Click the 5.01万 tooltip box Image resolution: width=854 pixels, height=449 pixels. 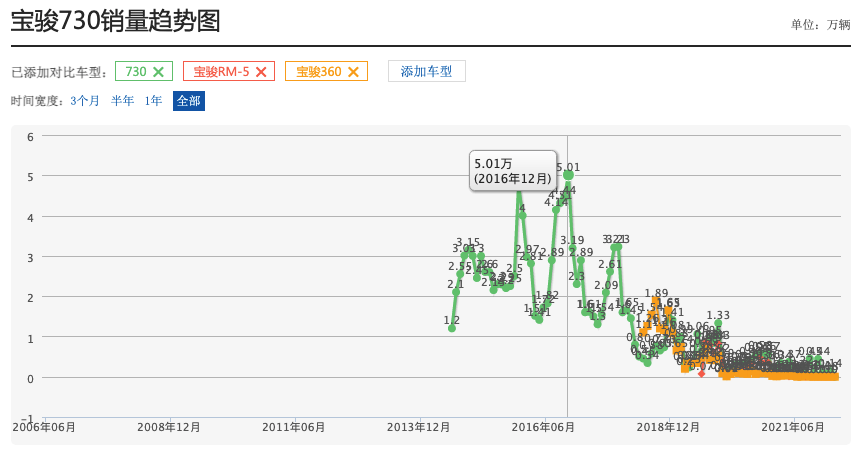(513, 171)
